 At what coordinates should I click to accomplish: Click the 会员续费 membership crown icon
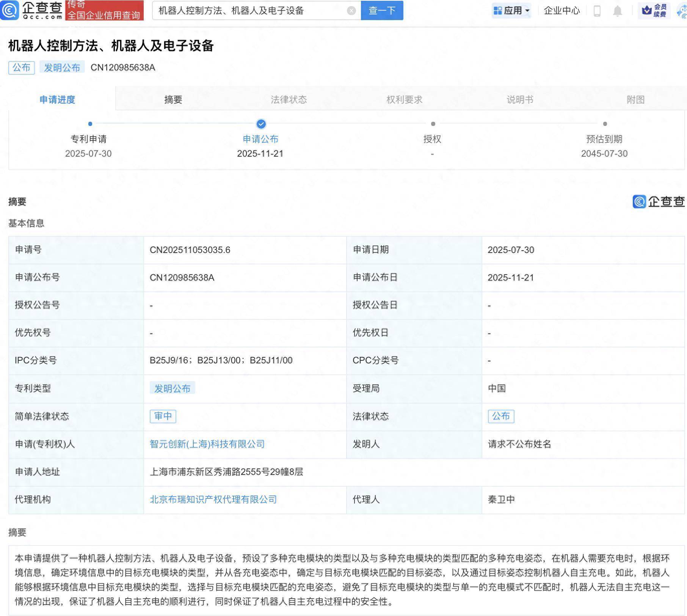coord(646,11)
